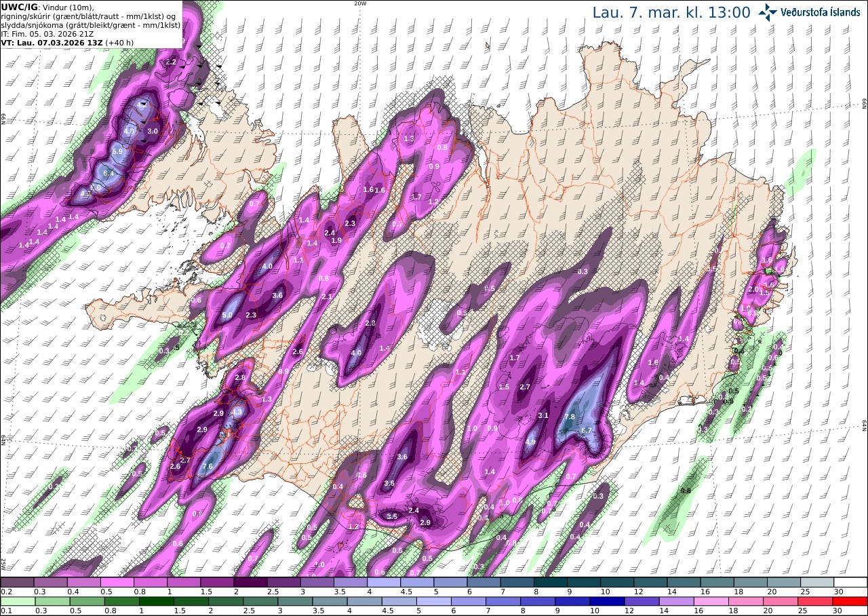Click the 'UWC/IG' model label in the header
The width and height of the screenshot is (868, 616).
click(20, 7)
